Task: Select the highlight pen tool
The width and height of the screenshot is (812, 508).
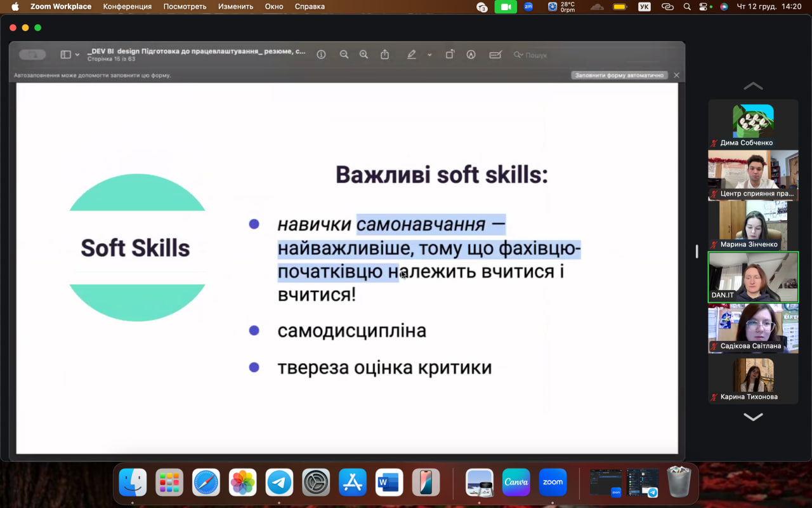Action: 412,55
